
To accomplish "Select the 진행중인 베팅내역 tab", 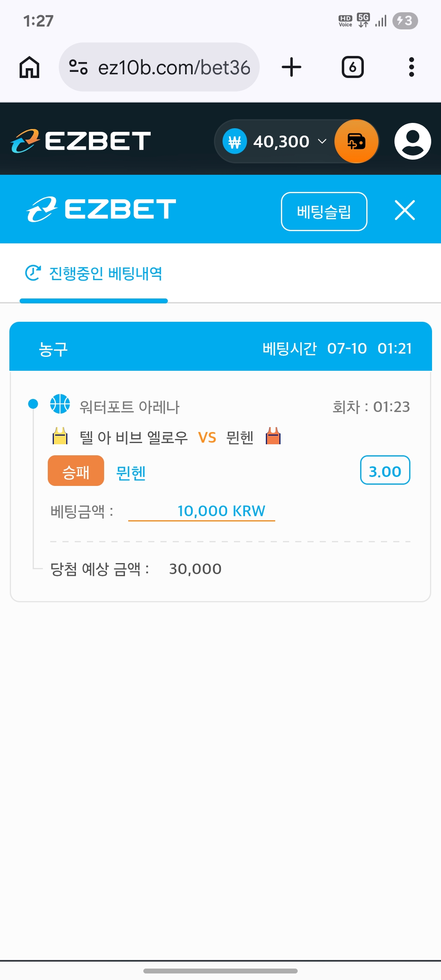I will click(x=94, y=274).
